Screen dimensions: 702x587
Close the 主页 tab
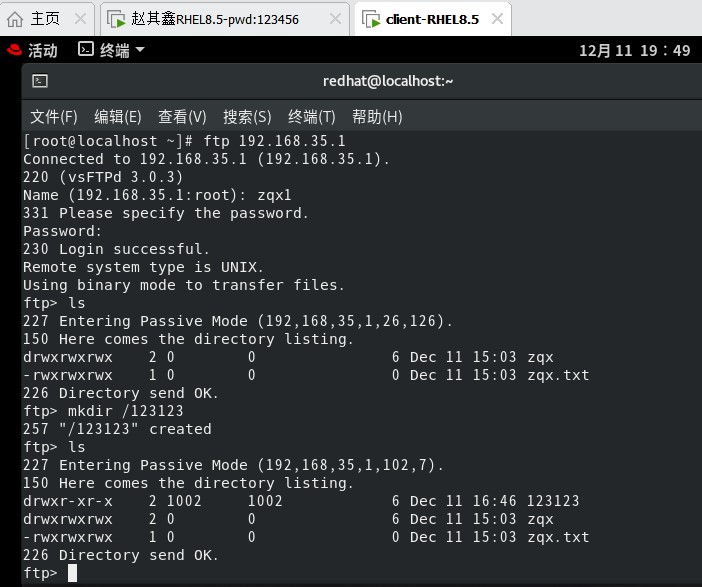[80, 19]
